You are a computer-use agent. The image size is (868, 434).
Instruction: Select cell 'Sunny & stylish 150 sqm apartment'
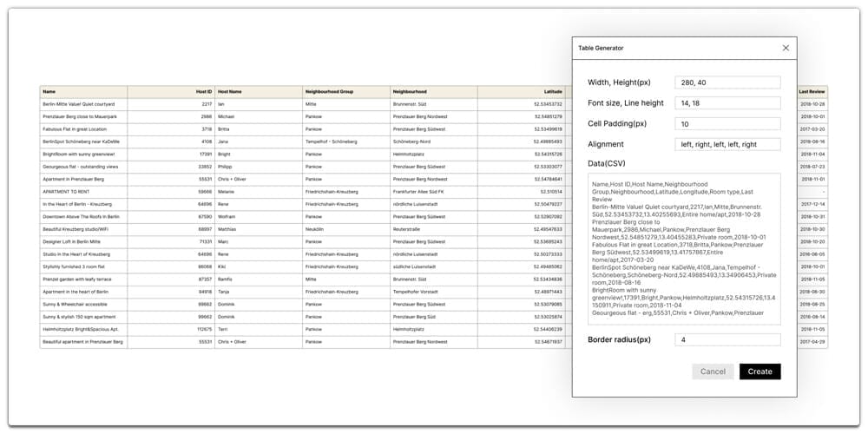(83, 317)
